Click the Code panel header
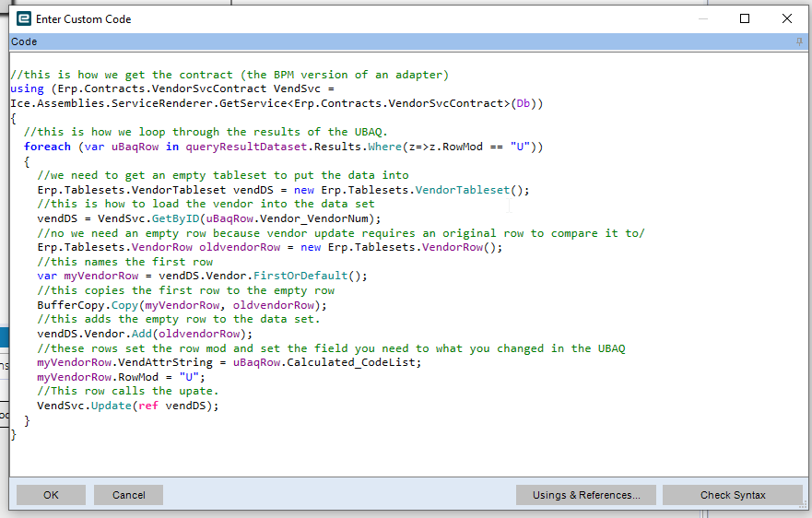This screenshot has height=518, width=812. click(408, 41)
